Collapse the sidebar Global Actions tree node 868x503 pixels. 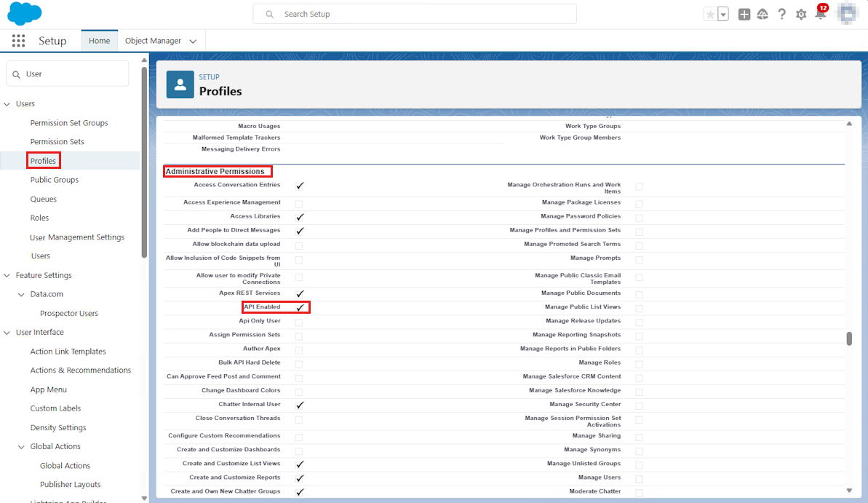click(21, 446)
